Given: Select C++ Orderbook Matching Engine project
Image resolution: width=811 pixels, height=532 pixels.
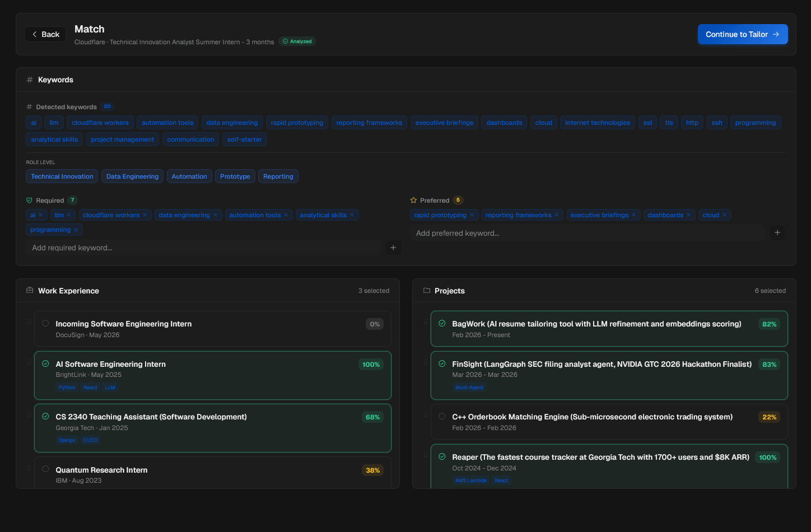Looking at the screenshot, I should click(x=442, y=417).
